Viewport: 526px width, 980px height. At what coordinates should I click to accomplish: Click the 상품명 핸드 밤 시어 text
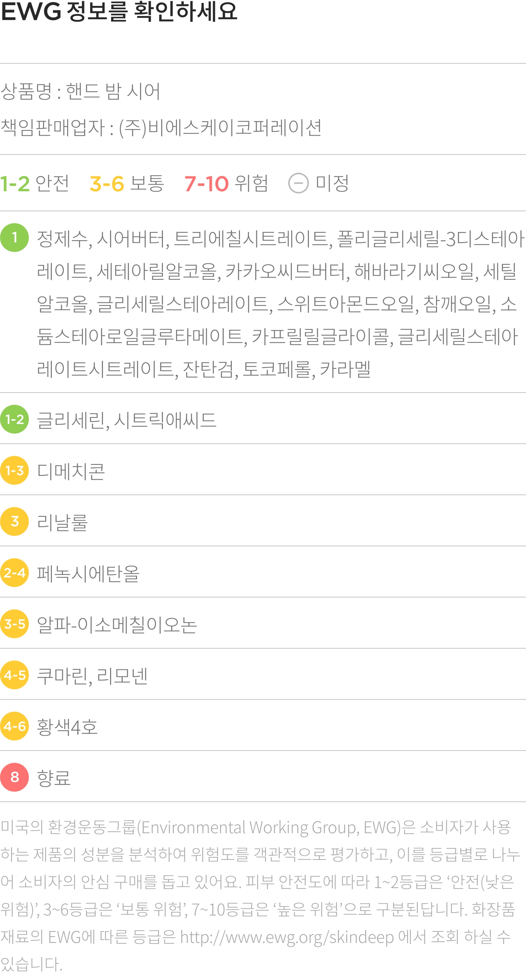pos(80,91)
